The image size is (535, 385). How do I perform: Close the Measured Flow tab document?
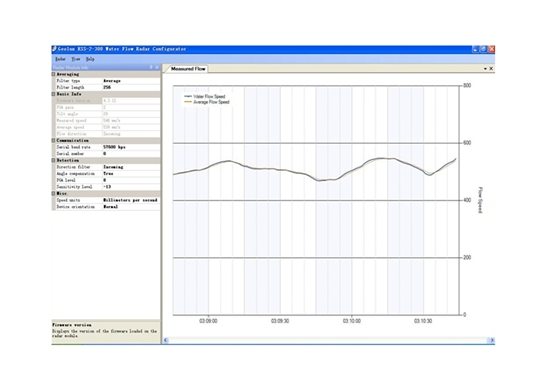[491, 69]
